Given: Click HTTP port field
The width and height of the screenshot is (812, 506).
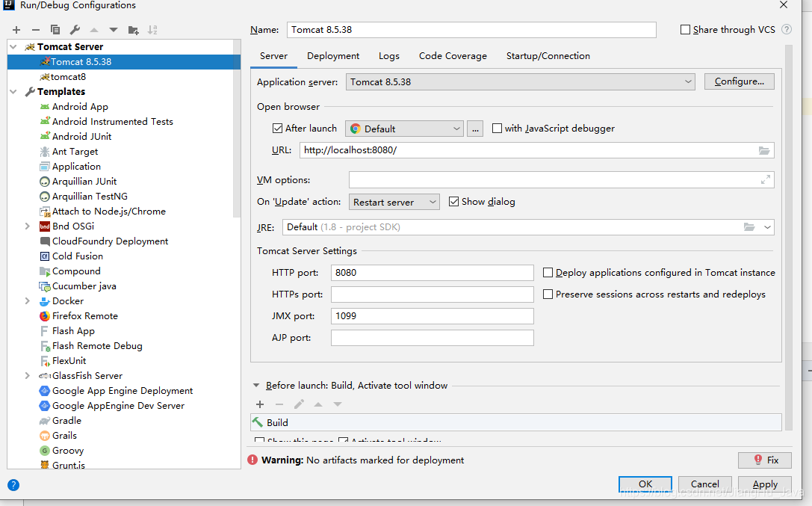Looking at the screenshot, I should pyautogui.click(x=433, y=273).
